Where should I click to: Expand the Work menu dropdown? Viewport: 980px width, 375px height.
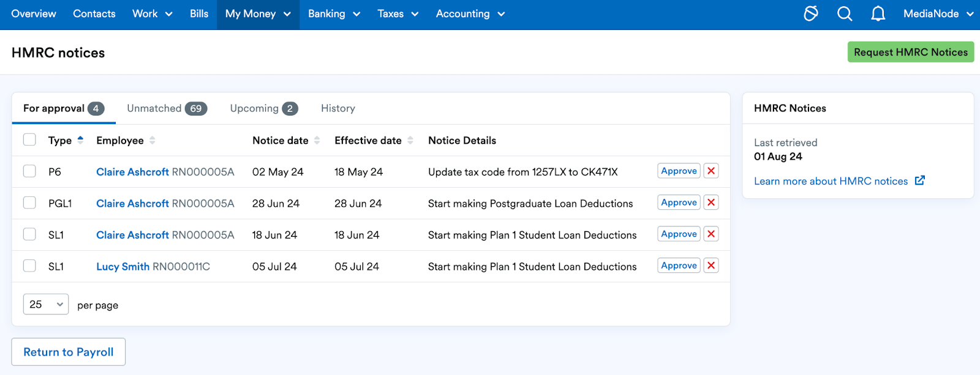(x=153, y=13)
